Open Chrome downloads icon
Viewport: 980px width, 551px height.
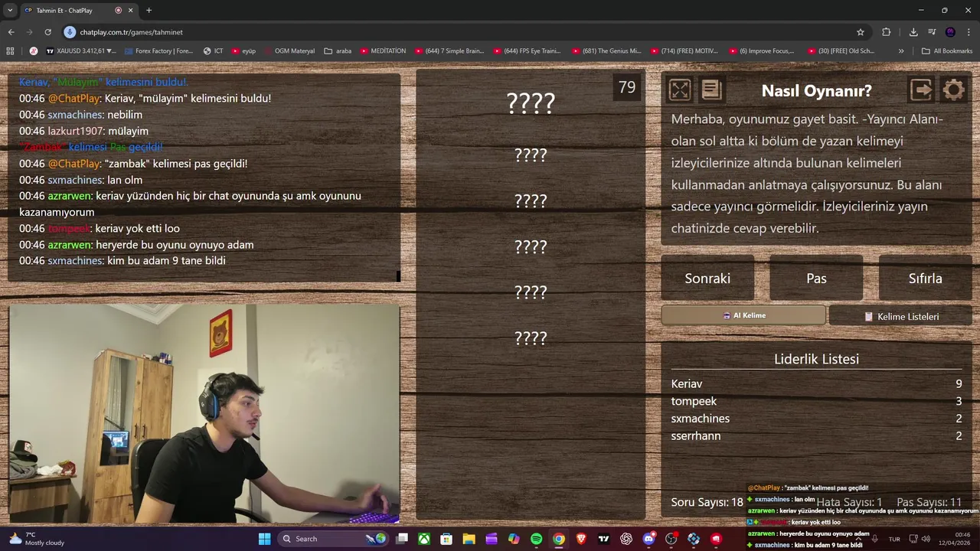(x=913, y=32)
